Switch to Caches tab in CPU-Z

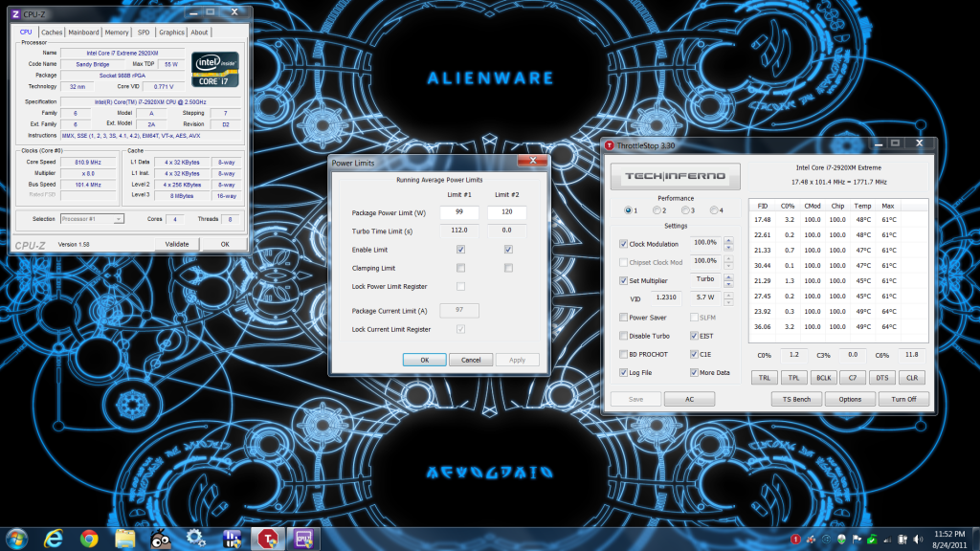click(x=52, y=33)
